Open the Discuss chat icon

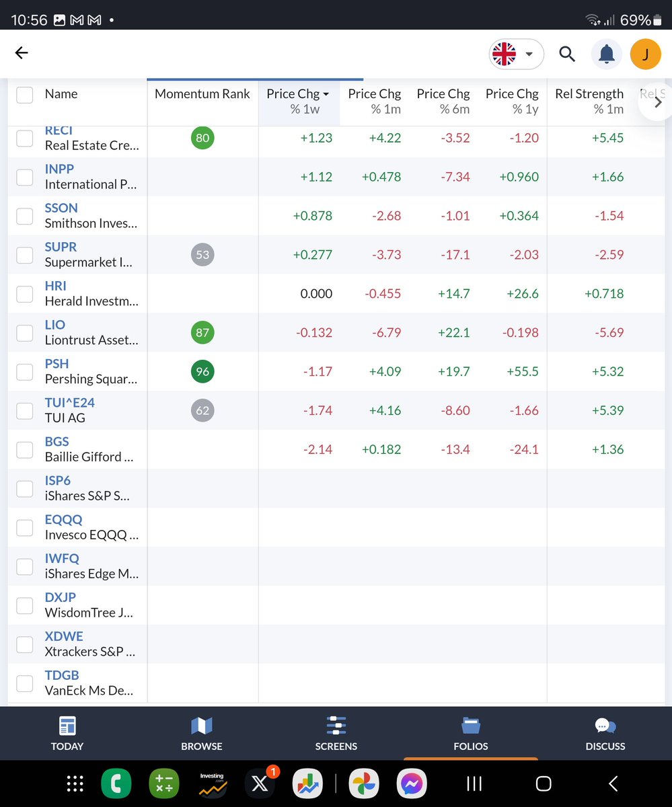pos(605,726)
